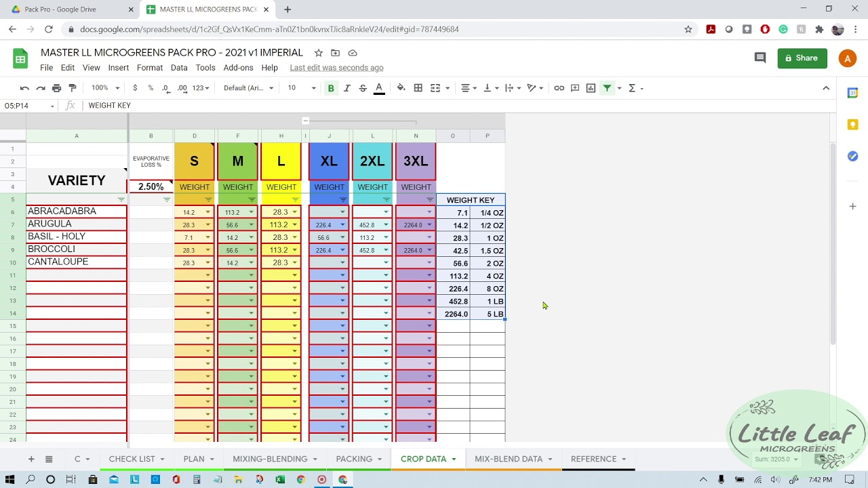Open the Format menu

click(x=150, y=68)
